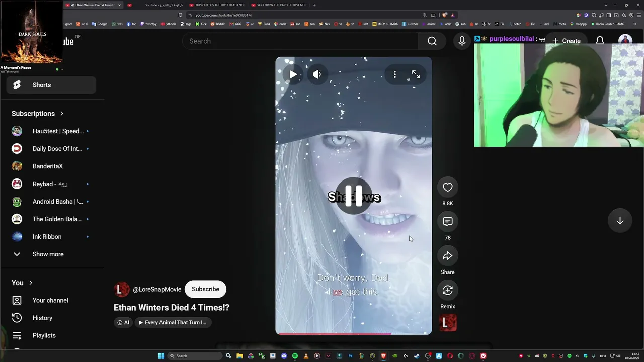Image resolution: width=644 pixels, height=362 pixels.
Task: Open the Radio Garden - AMC bookmark
Action: (608, 24)
